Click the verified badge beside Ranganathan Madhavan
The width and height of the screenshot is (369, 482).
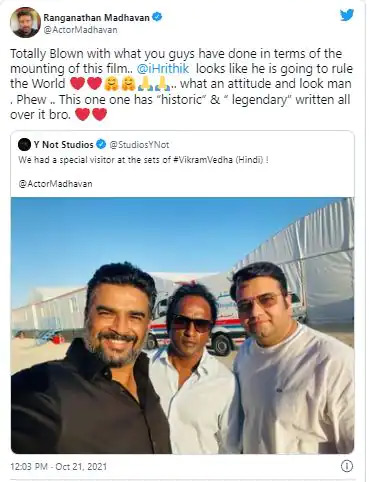(x=157, y=16)
